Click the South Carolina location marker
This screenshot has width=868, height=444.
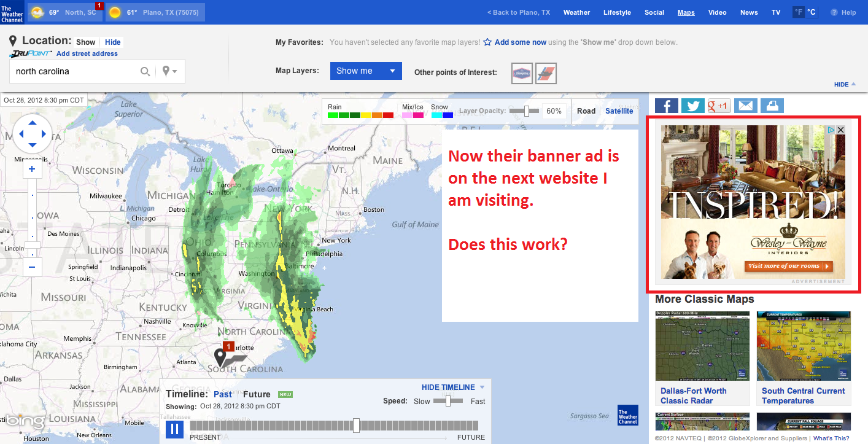pos(220,357)
